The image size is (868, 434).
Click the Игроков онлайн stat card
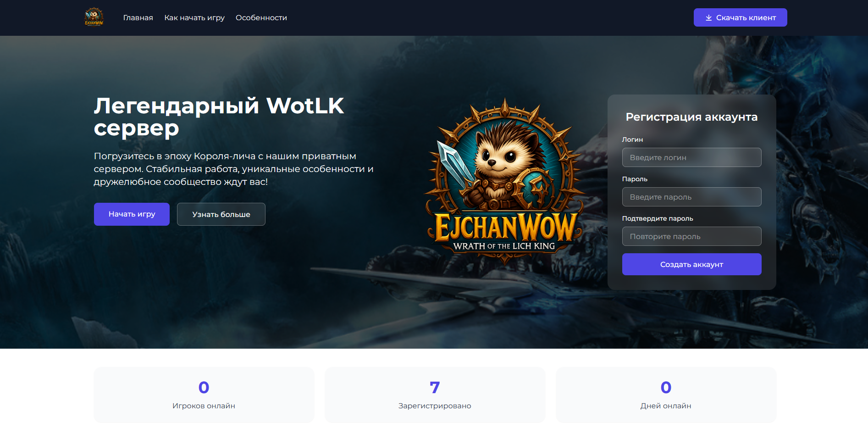(x=204, y=395)
